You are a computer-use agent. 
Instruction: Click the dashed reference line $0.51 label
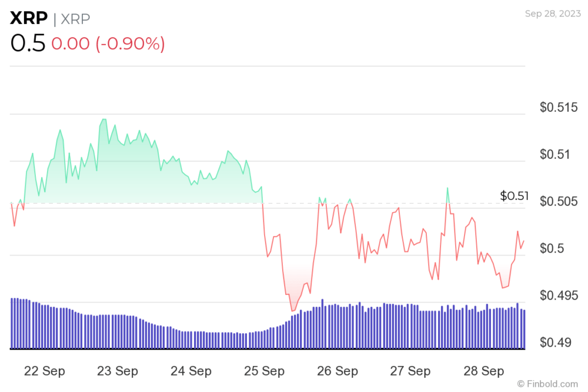click(514, 196)
